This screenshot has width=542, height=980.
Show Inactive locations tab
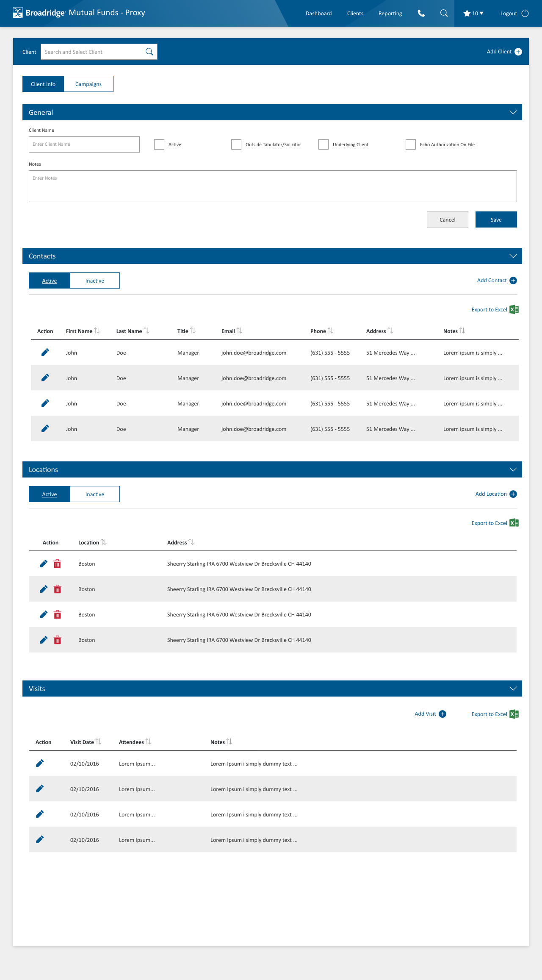point(95,494)
